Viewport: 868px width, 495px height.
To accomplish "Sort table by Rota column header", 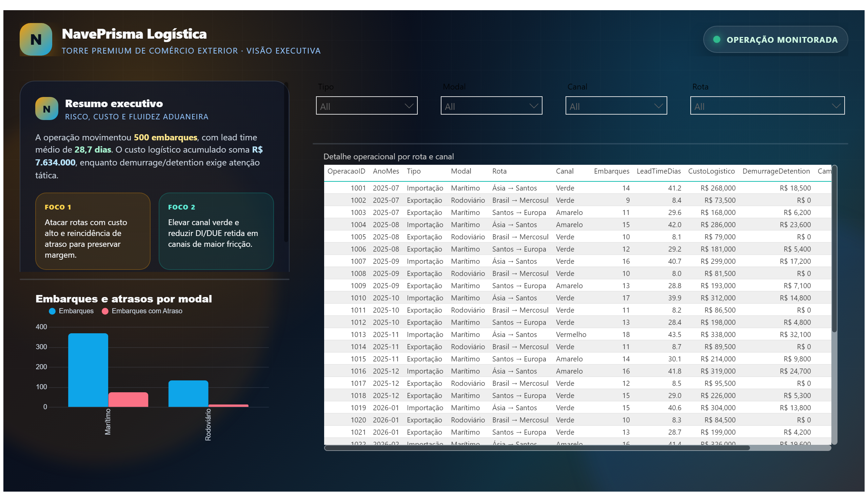I will (x=499, y=171).
